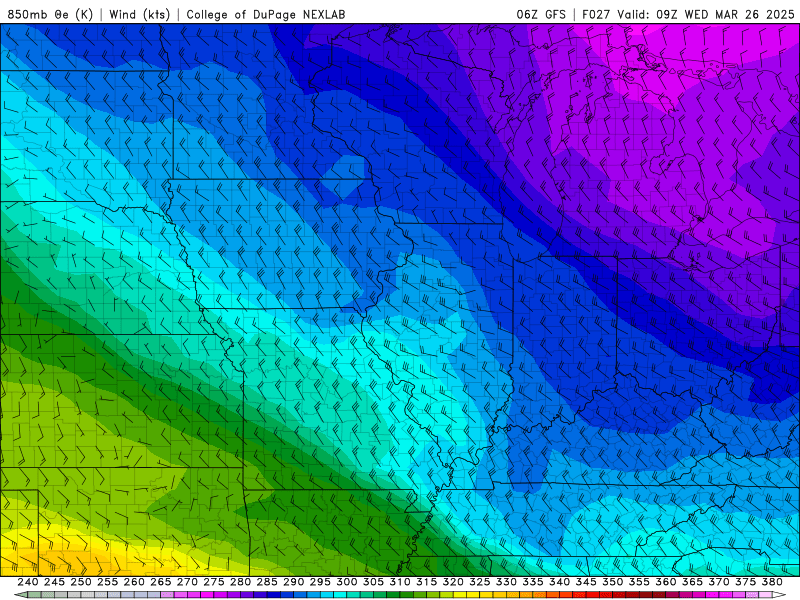The width and height of the screenshot is (800, 600).
Task: Click the 250 scale label
Action: point(81,582)
